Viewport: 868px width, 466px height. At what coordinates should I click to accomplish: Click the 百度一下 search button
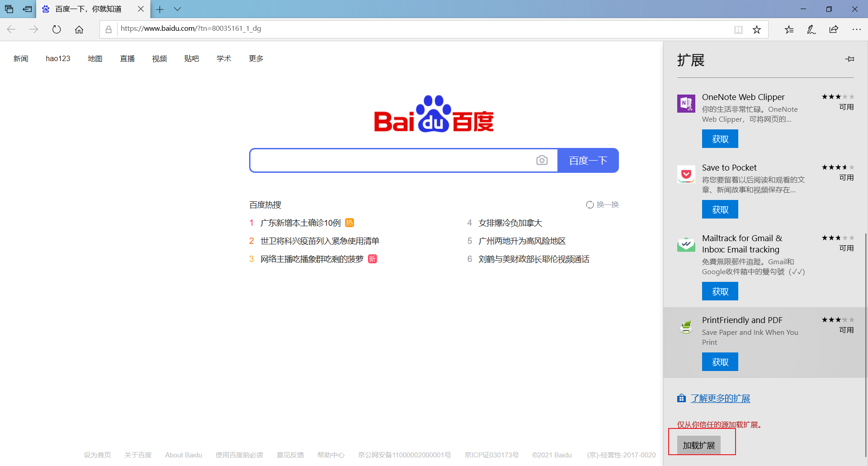(x=588, y=161)
